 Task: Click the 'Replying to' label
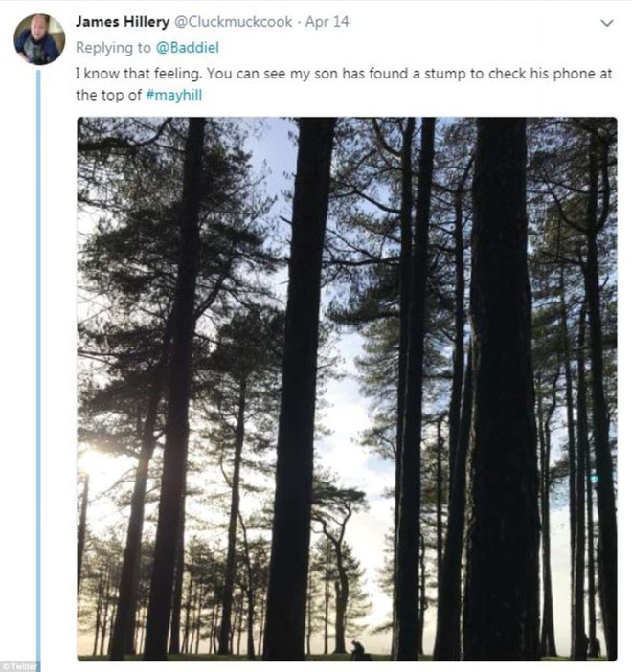click(114, 48)
